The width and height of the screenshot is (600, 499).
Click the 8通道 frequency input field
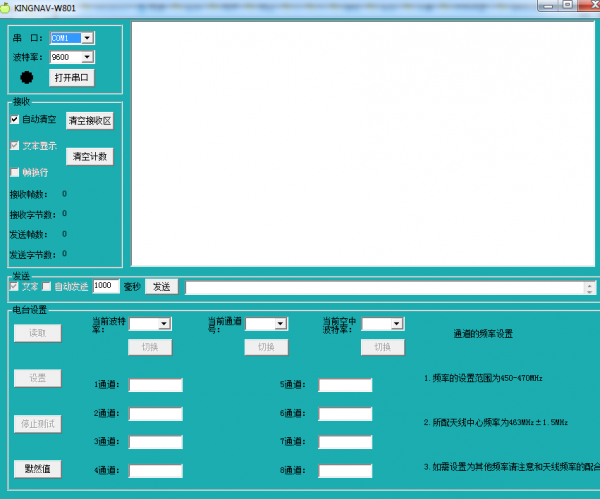[x=345, y=471]
